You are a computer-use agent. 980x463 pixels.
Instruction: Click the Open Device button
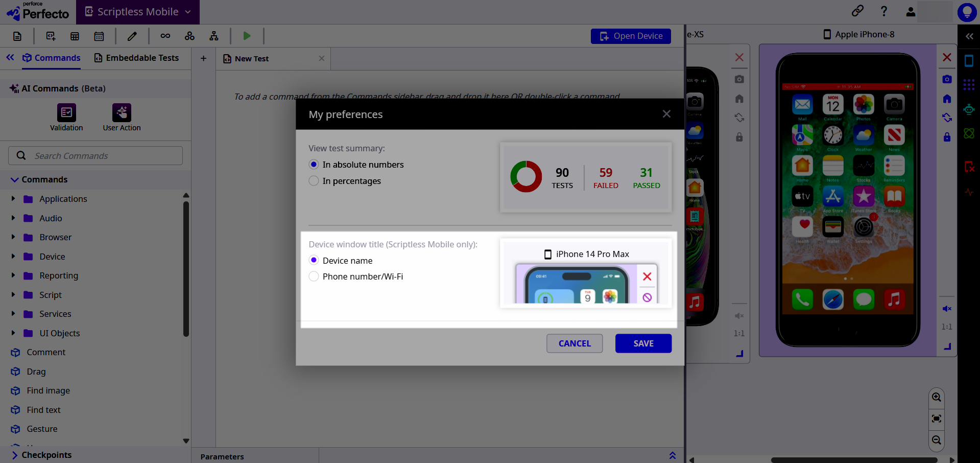pos(631,36)
